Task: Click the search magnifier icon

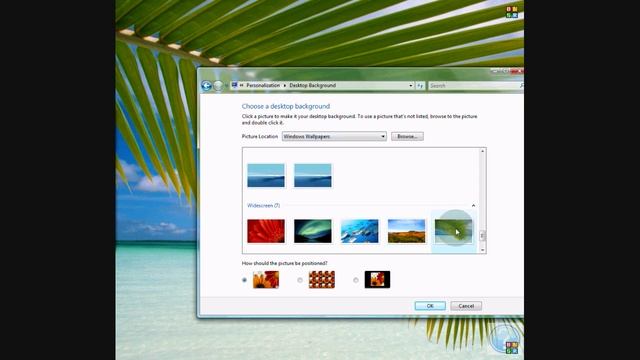Action: pos(521,86)
